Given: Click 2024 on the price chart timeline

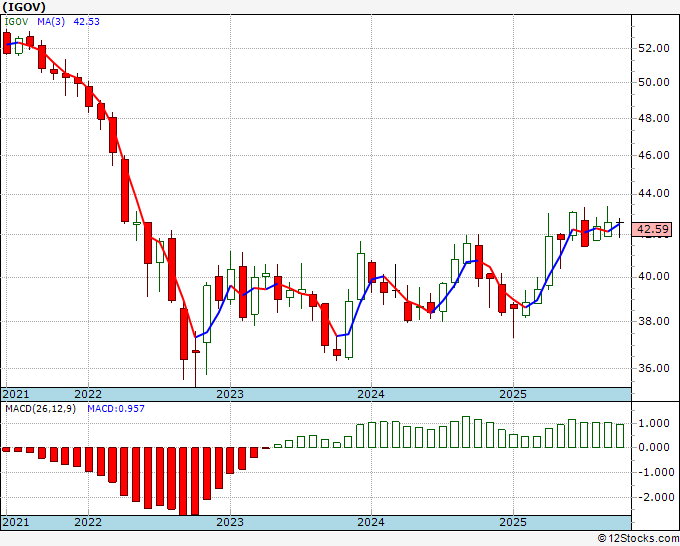Looking at the screenshot, I should (371, 394).
